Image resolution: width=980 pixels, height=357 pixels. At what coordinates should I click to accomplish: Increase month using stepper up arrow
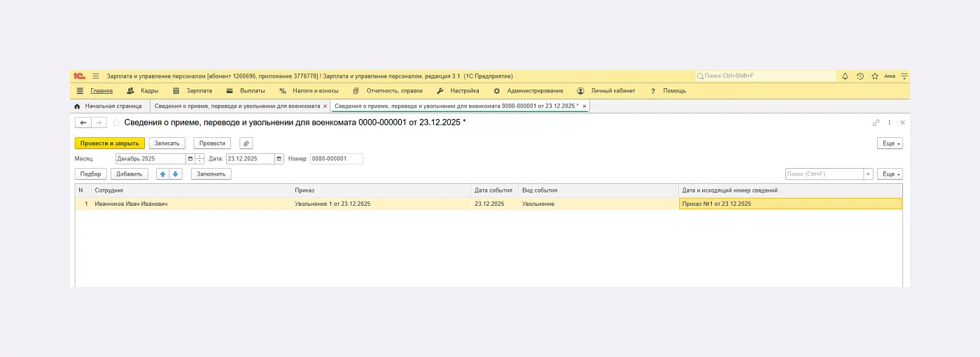coord(200,157)
